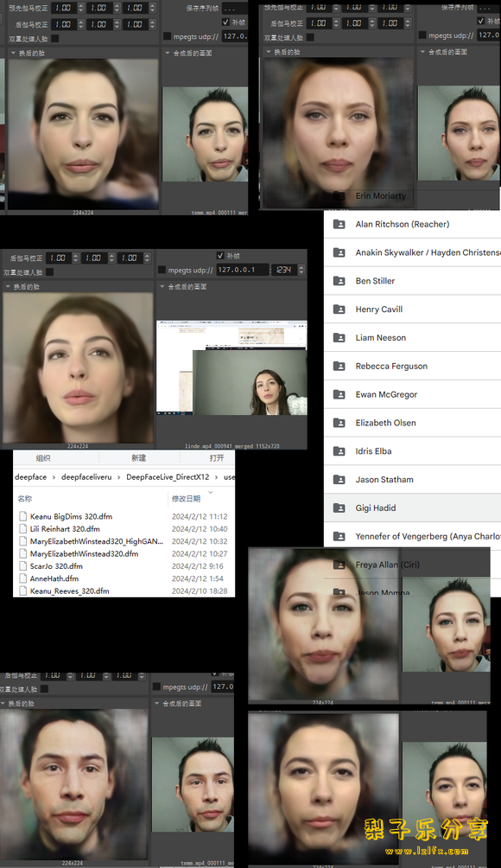Click the 127.0.0.1 address field
The width and height of the screenshot is (501, 868).
pos(242,270)
